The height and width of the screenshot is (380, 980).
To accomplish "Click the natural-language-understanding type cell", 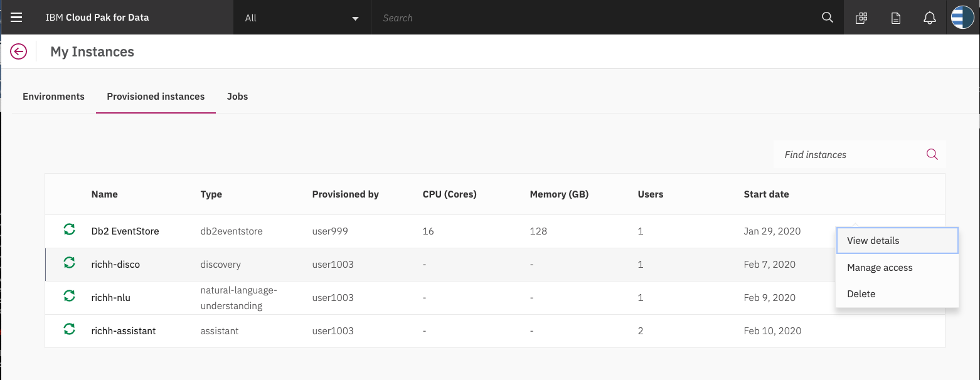I will (238, 298).
